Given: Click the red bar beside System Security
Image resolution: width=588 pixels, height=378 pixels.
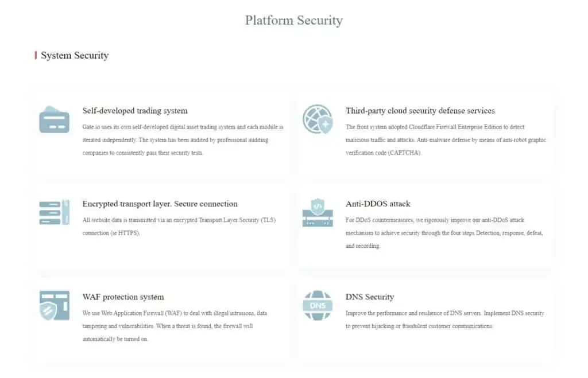Looking at the screenshot, I should (36, 56).
